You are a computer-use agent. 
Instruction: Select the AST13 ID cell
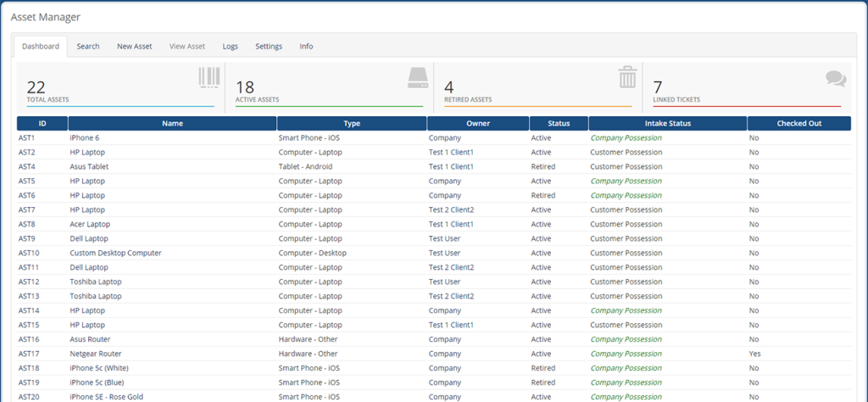[28, 296]
